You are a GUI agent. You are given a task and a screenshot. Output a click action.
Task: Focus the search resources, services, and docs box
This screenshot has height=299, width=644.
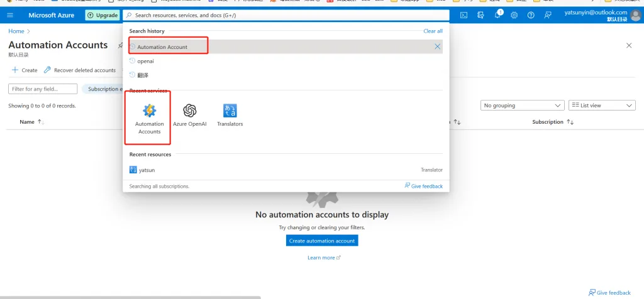click(286, 15)
